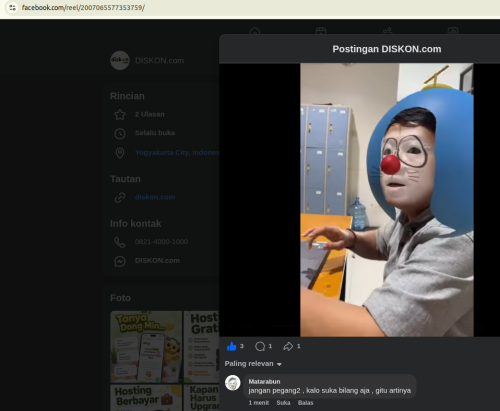
Task: Open comments via speech bubble icon
Action: (260, 347)
